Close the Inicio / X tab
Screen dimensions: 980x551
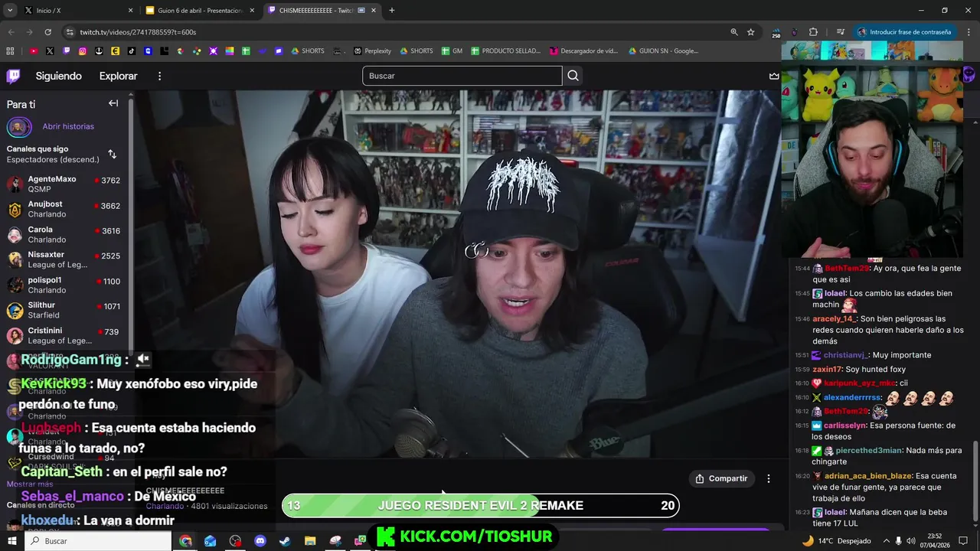coord(130,11)
